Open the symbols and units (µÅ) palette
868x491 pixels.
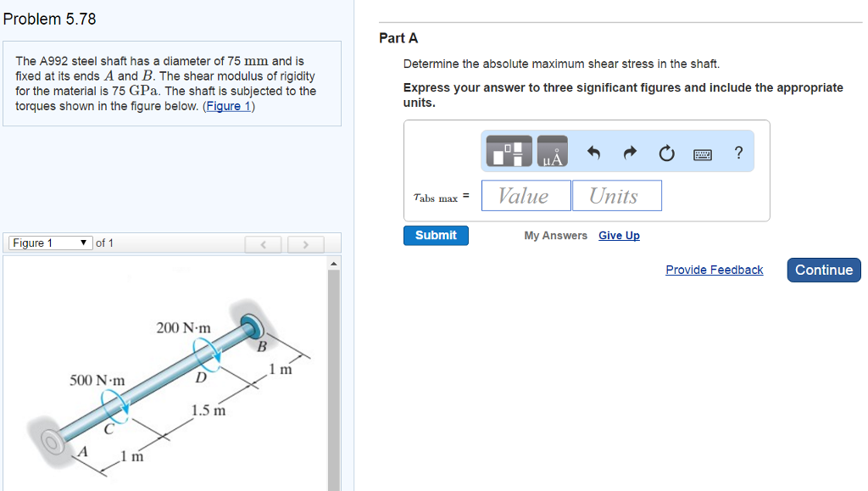(x=552, y=152)
